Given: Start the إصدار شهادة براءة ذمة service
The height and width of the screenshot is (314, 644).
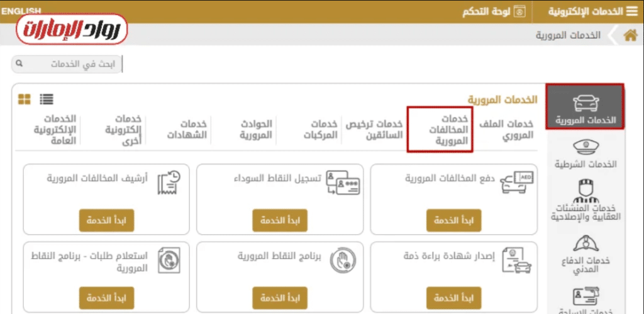Looking at the screenshot, I should (454, 298).
